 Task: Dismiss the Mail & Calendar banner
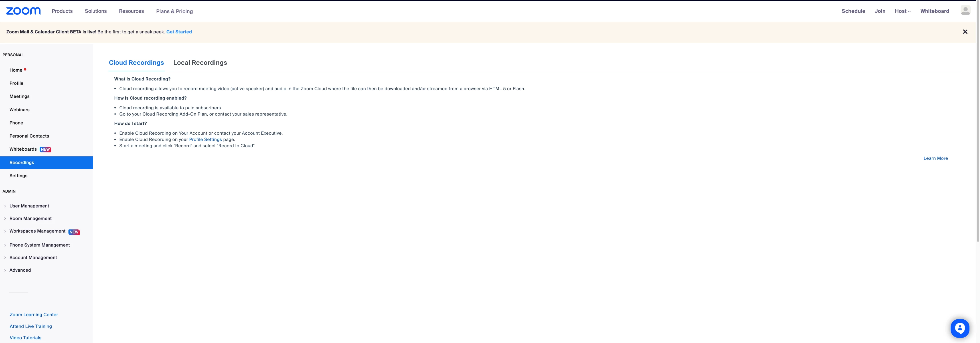click(965, 32)
